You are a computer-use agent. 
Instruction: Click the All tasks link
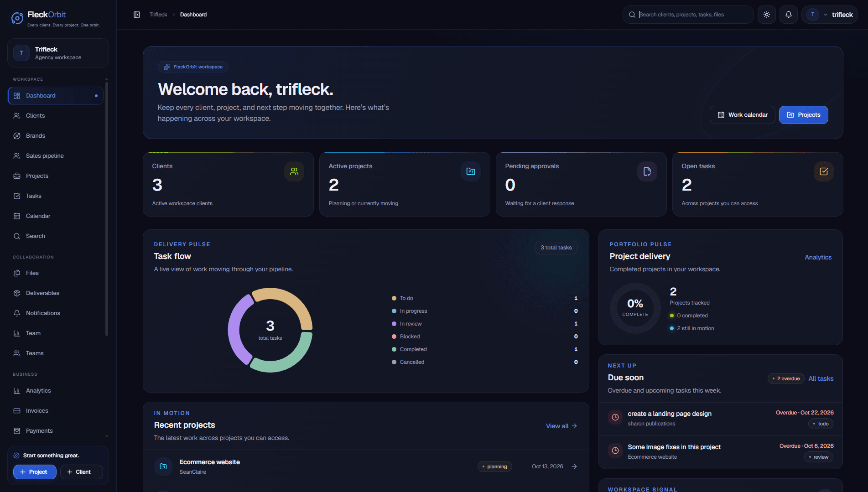pyautogui.click(x=821, y=379)
